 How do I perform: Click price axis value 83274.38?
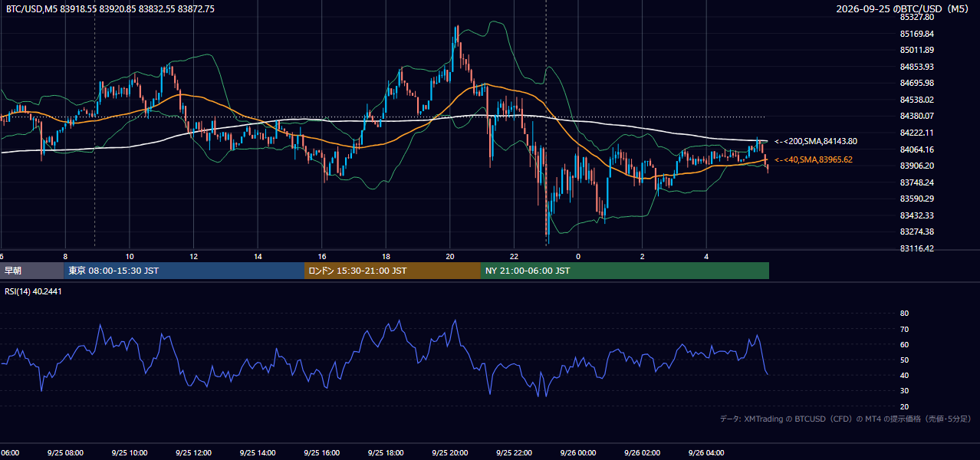tap(917, 232)
